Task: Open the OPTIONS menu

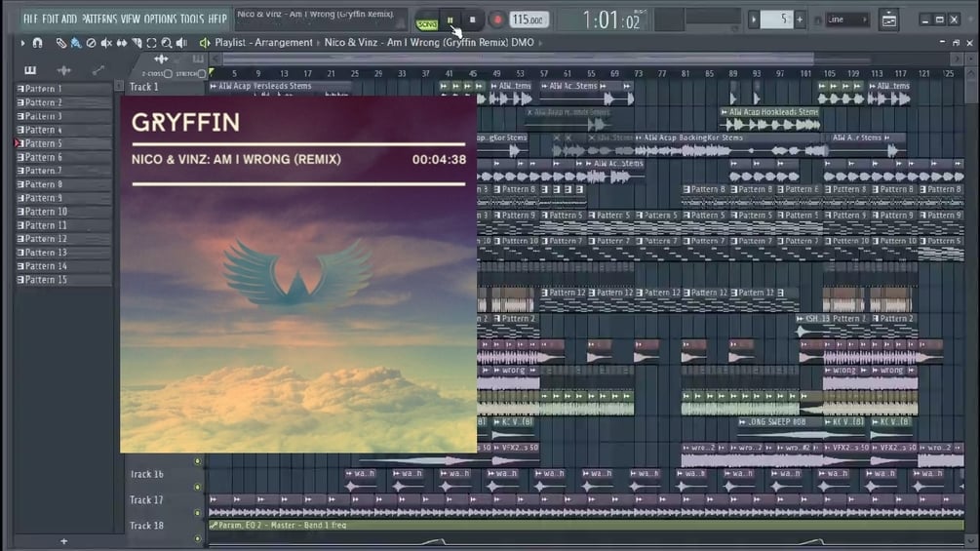Action: 161,20
